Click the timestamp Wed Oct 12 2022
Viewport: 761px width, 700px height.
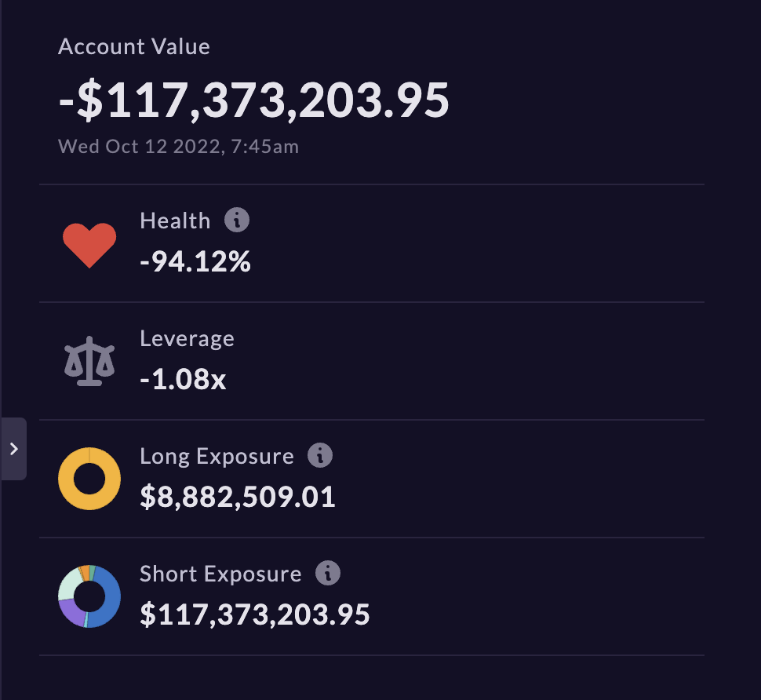(x=140, y=147)
